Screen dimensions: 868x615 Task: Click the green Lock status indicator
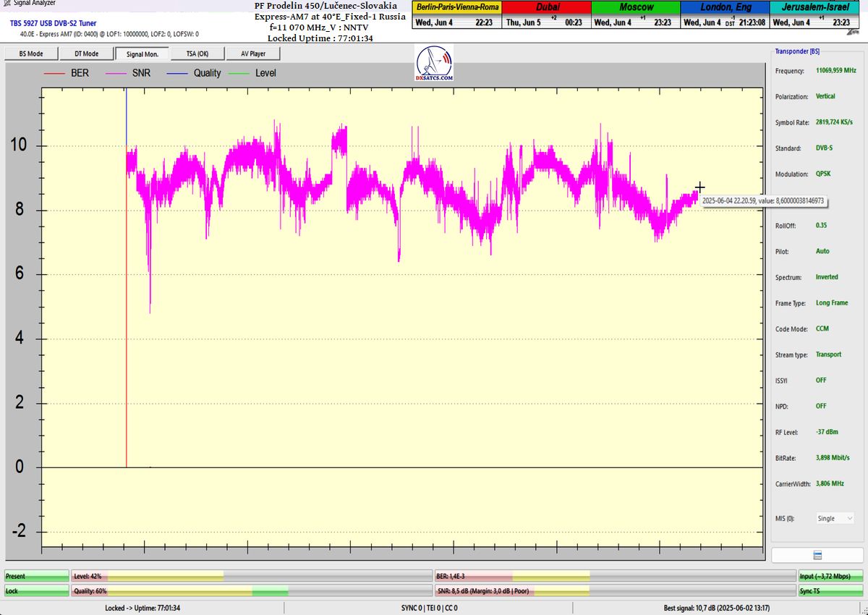(36, 591)
